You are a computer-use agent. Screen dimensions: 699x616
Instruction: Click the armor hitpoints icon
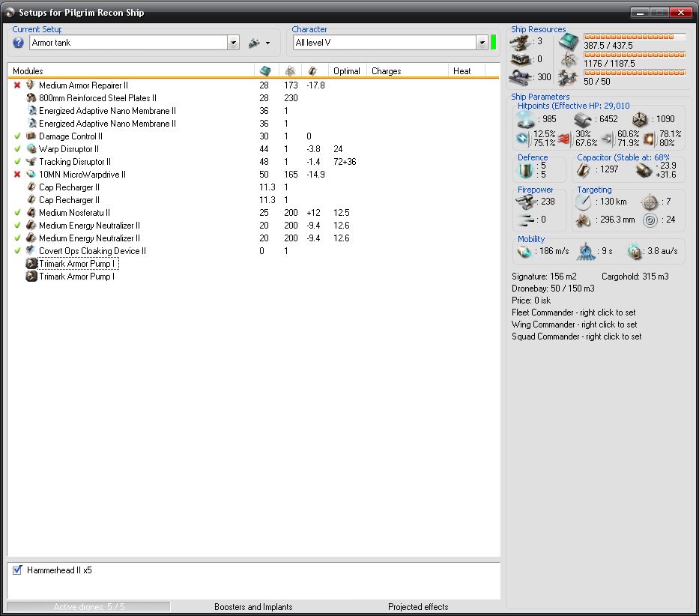[582, 120]
